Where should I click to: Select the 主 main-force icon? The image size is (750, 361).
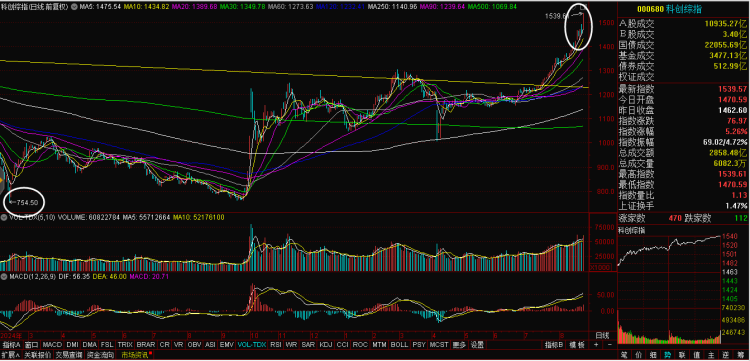(711, 355)
